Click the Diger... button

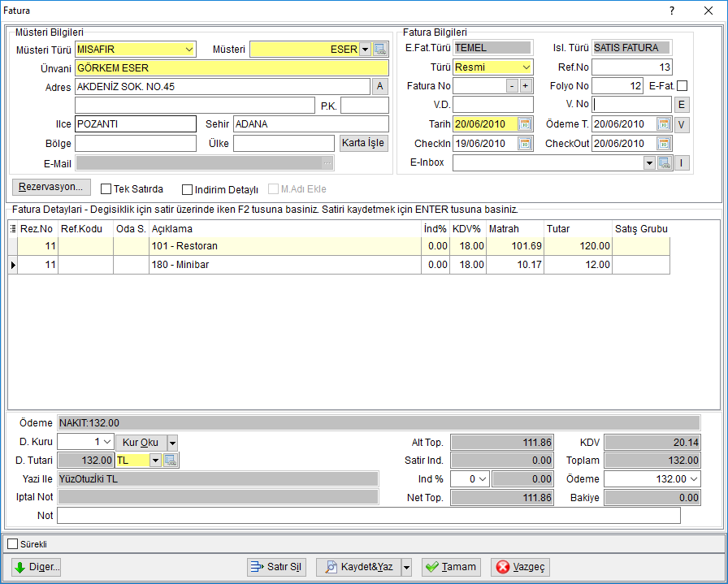click(37, 567)
